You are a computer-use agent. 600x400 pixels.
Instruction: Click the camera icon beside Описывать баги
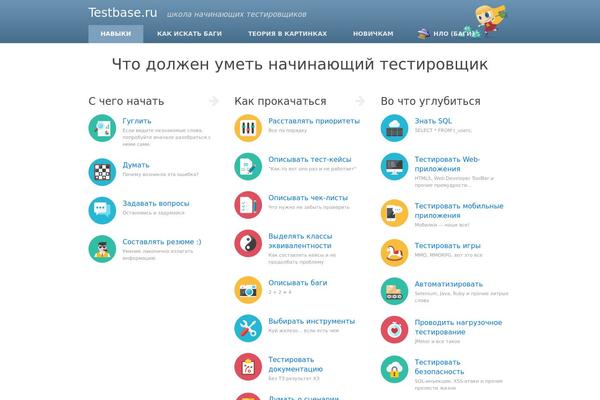point(248,289)
